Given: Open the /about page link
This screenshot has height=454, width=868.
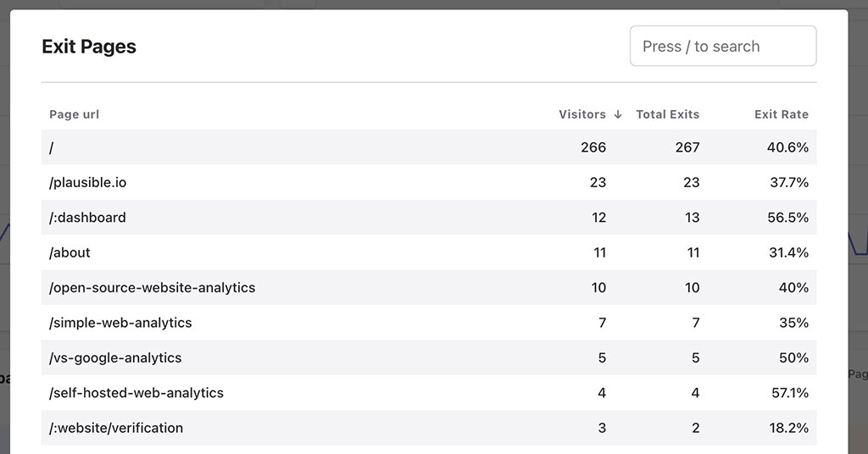Looking at the screenshot, I should point(70,252).
